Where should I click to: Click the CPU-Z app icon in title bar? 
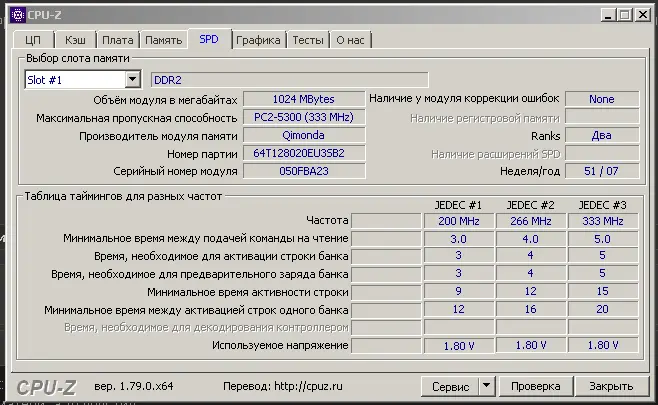(x=18, y=15)
